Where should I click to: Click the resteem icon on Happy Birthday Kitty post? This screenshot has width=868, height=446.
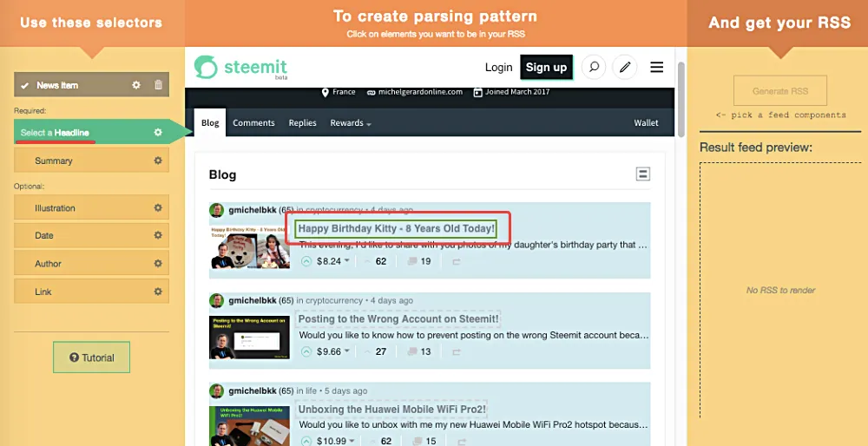click(x=457, y=261)
